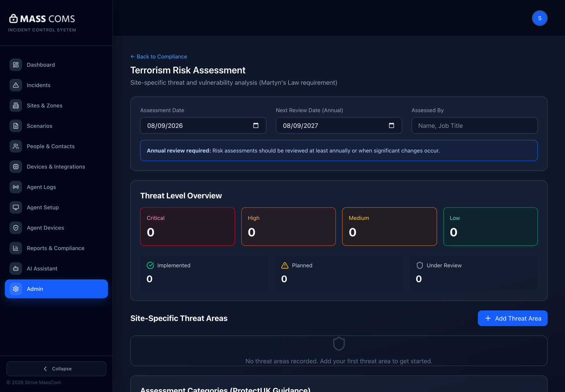Click the Under Review shield icon

(419, 265)
